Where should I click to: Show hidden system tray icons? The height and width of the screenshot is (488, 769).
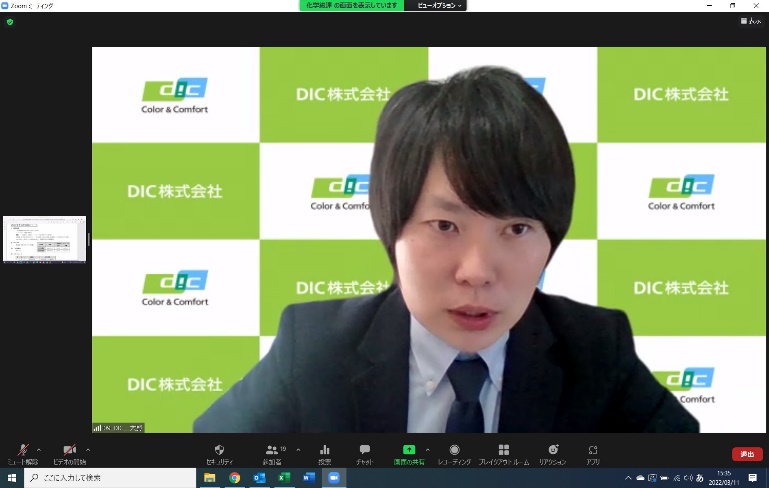click(x=628, y=478)
